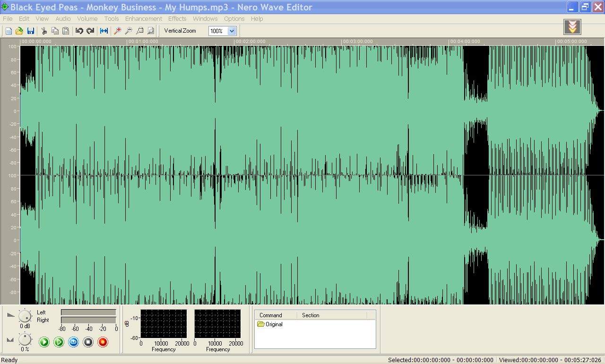Viewport: 605px width, 364px height.
Task: Open the File menu
Action: point(8,19)
